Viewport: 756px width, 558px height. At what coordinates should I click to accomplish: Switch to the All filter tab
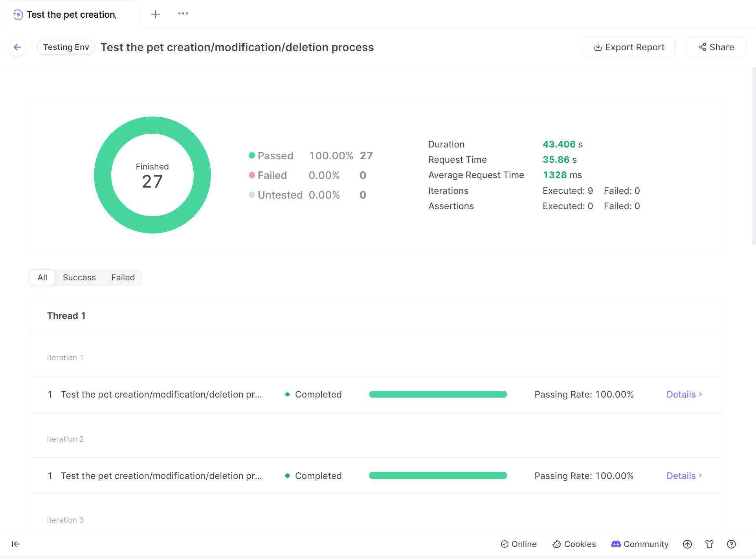(42, 278)
